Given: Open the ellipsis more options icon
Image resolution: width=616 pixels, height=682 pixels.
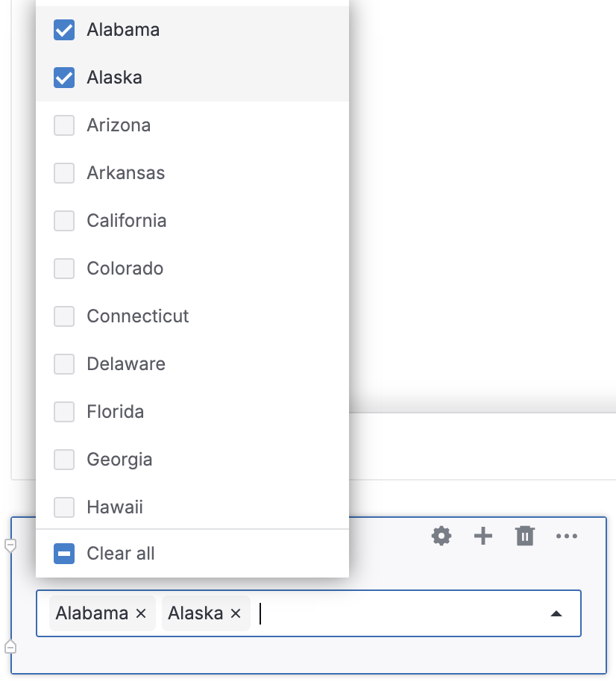Looking at the screenshot, I should 567,536.
